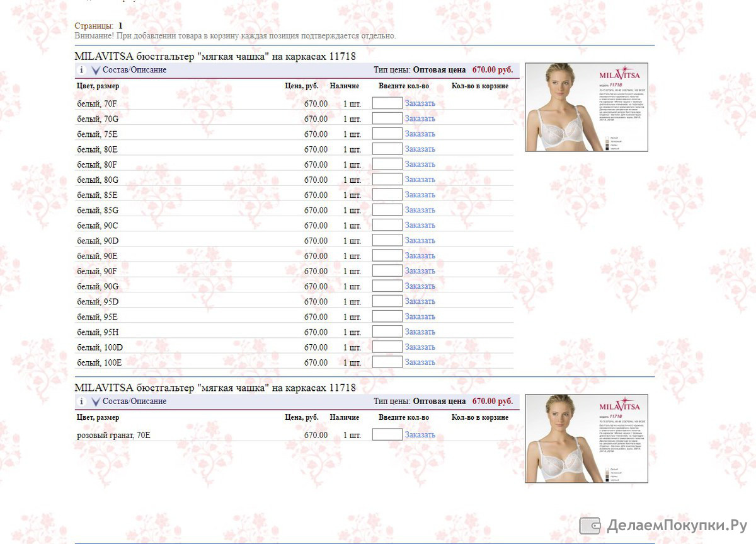Focus quantity field for белый, 95E
The image size is (756, 544).
tap(387, 316)
